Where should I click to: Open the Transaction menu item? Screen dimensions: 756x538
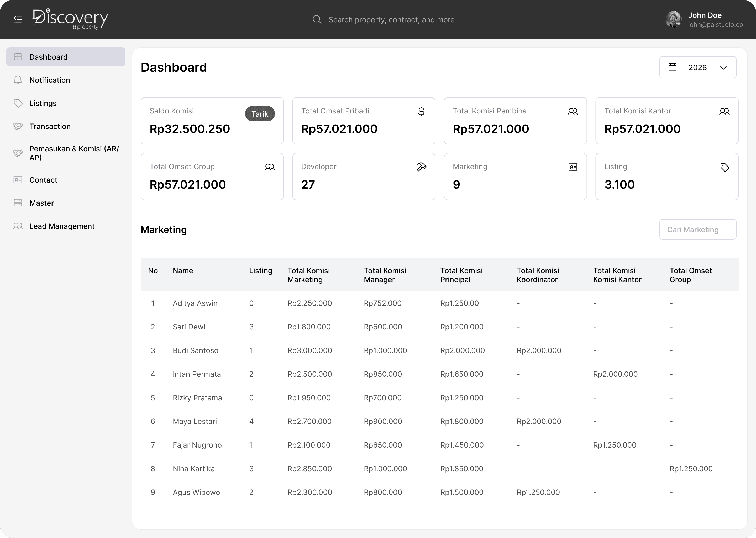(66, 126)
